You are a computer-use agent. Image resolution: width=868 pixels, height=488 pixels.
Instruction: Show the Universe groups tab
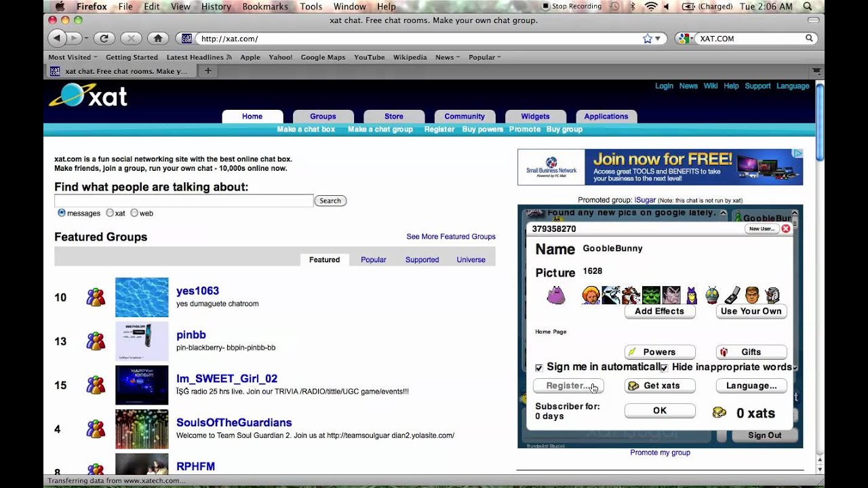click(471, 260)
